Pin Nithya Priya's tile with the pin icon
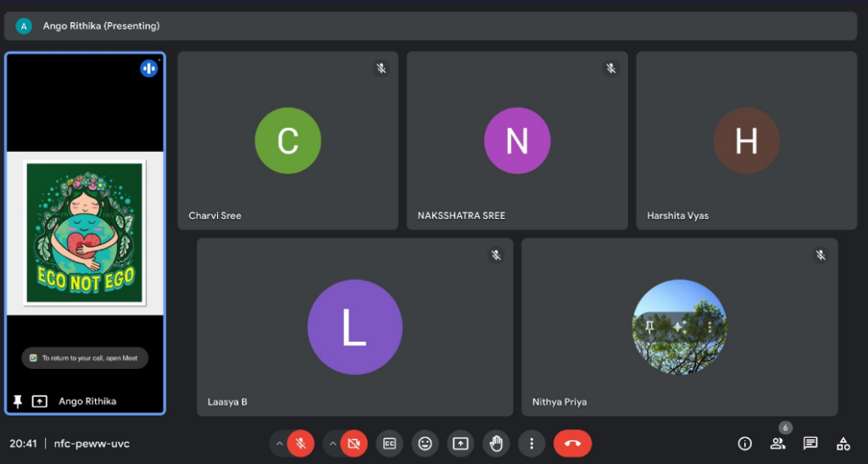The image size is (868, 464). tap(649, 327)
